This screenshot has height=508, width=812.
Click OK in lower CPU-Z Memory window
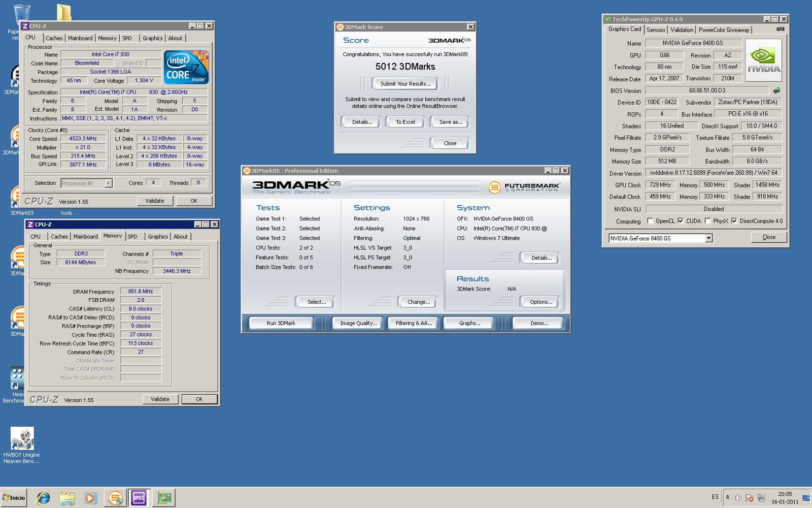(x=199, y=399)
